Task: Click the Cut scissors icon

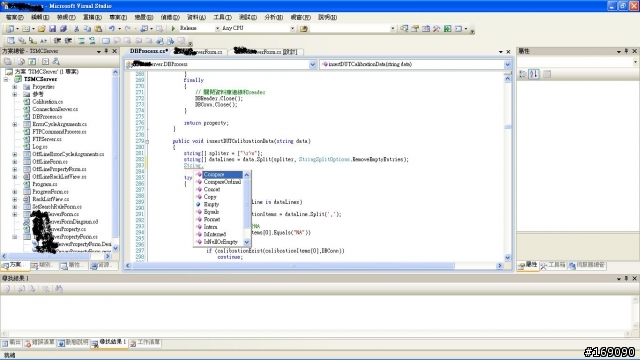Action: point(76,29)
